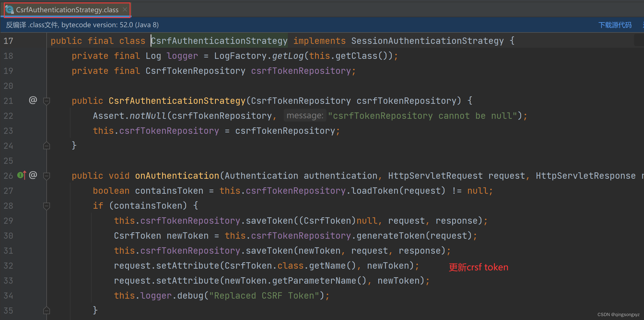Collapse the onAuthentication method at line 26
Screen dimensions: 644x320
point(47,176)
